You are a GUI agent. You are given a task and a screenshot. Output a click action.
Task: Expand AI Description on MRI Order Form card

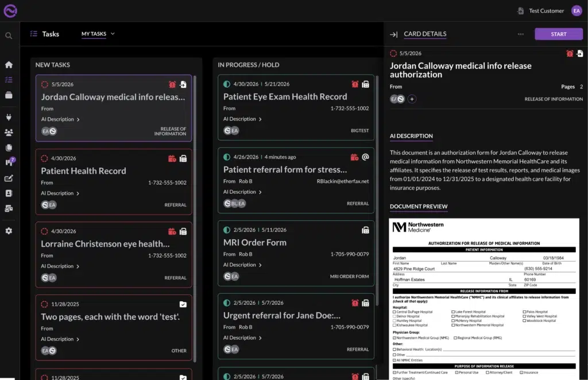(243, 264)
